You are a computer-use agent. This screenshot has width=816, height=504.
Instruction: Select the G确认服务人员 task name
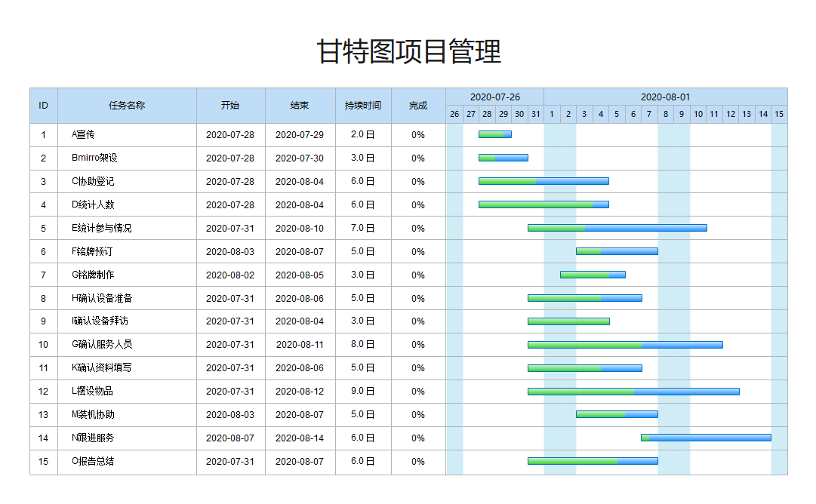click(x=102, y=344)
